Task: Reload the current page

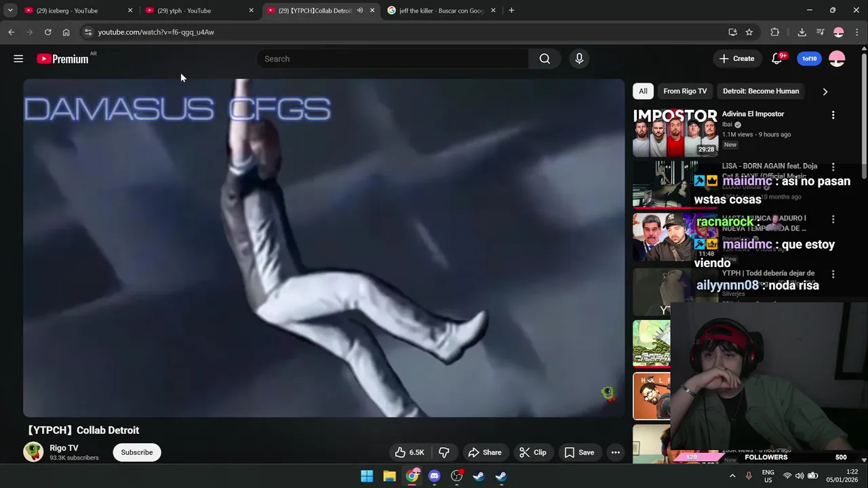Action: click(x=47, y=32)
